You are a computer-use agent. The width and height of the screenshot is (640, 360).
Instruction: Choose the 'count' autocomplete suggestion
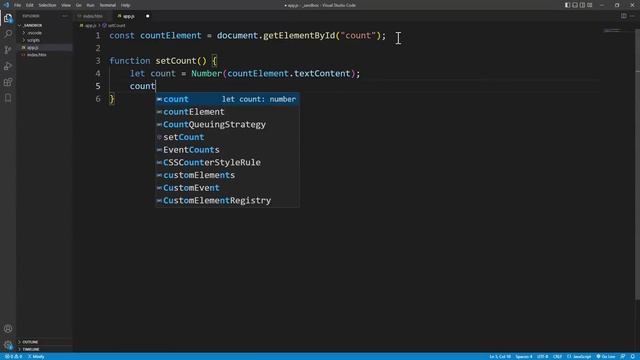pyautogui.click(x=227, y=99)
